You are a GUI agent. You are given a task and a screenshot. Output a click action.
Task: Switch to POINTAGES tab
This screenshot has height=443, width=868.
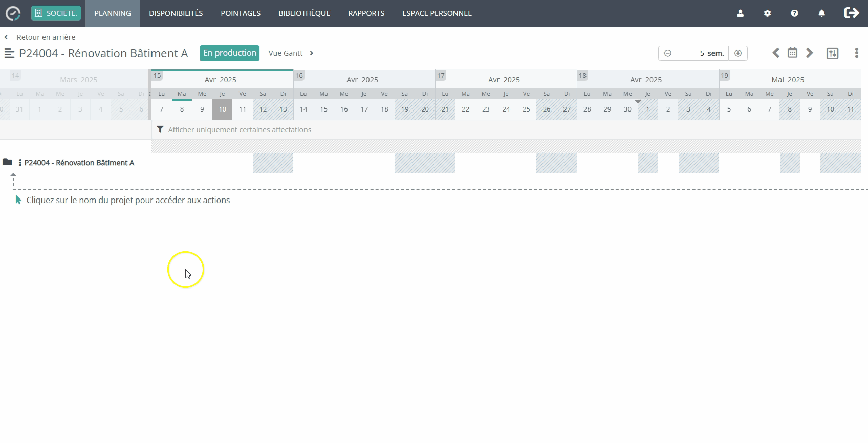pos(241,13)
